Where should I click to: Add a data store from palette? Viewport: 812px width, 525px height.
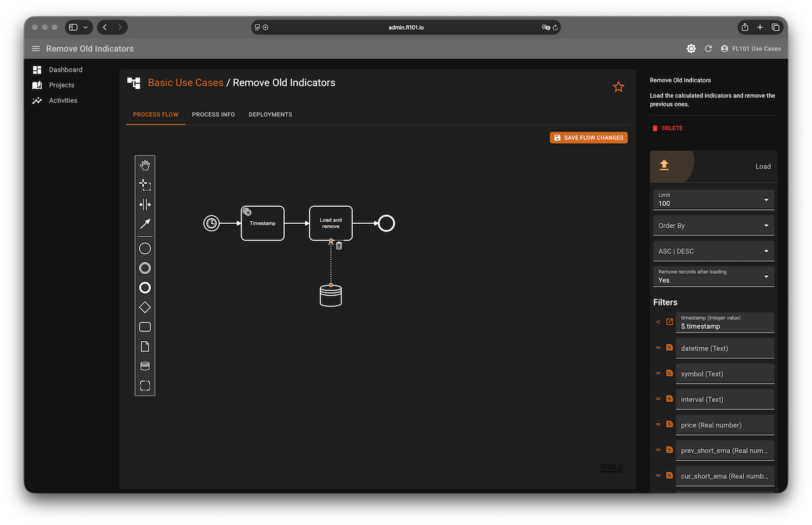coord(145,366)
